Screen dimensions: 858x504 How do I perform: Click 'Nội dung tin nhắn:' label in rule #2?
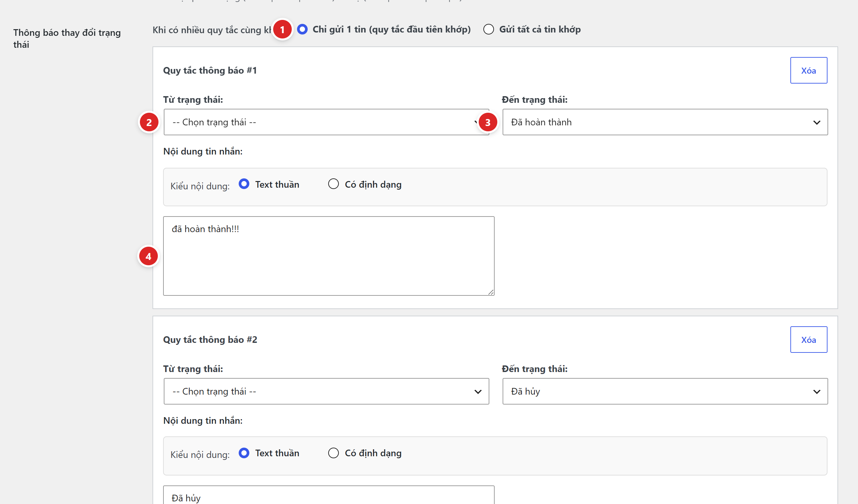pos(203,420)
